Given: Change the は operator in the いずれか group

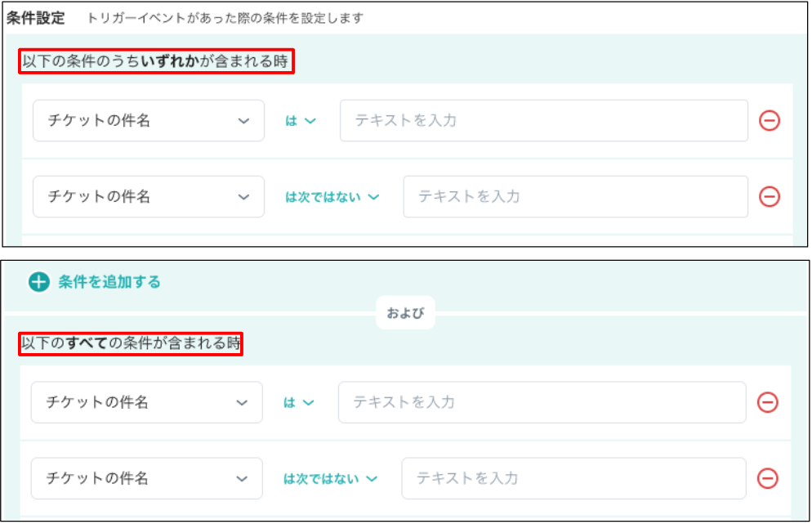Looking at the screenshot, I should click(301, 121).
